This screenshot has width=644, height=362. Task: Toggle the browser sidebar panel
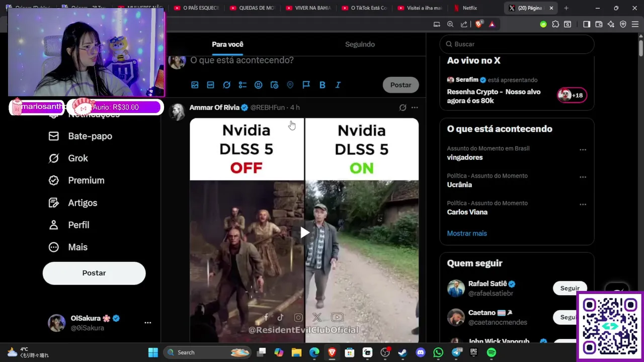587,24
